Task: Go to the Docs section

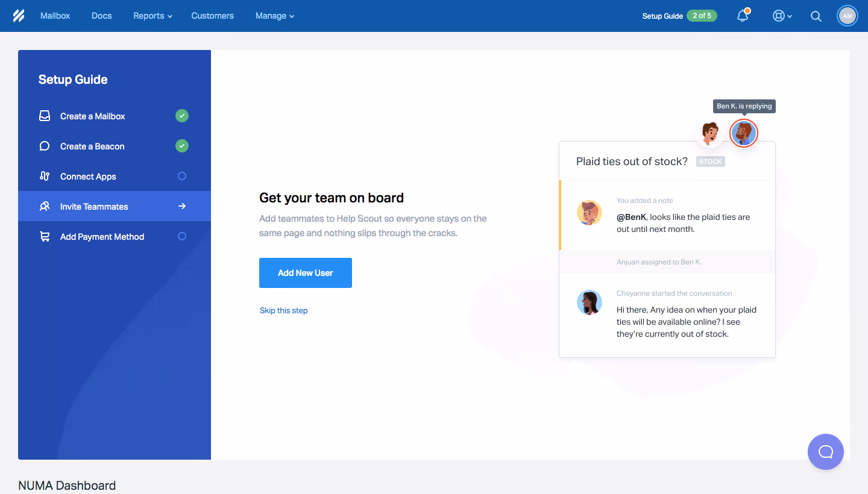Action: (x=102, y=16)
